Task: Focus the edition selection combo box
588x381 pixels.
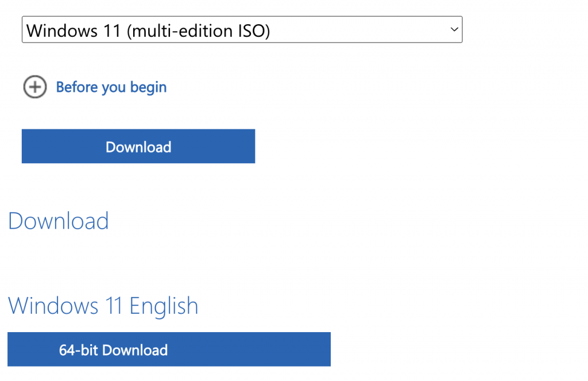Action: point(242,29)
